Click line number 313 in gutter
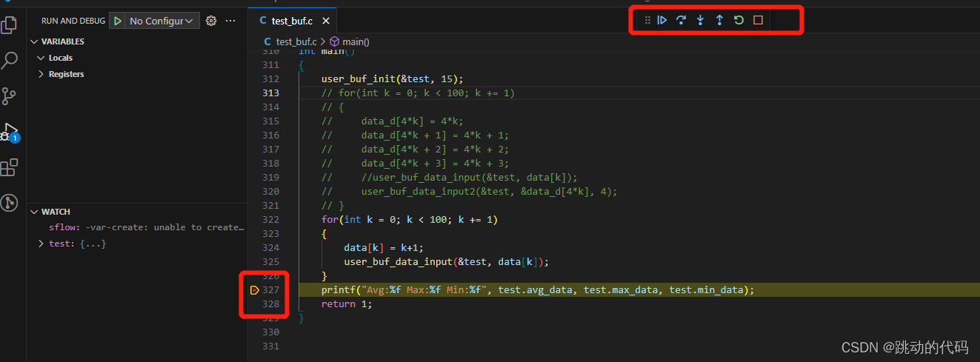Screen dimensions: 980x362 pyautogui.click(x=270, y=93)
